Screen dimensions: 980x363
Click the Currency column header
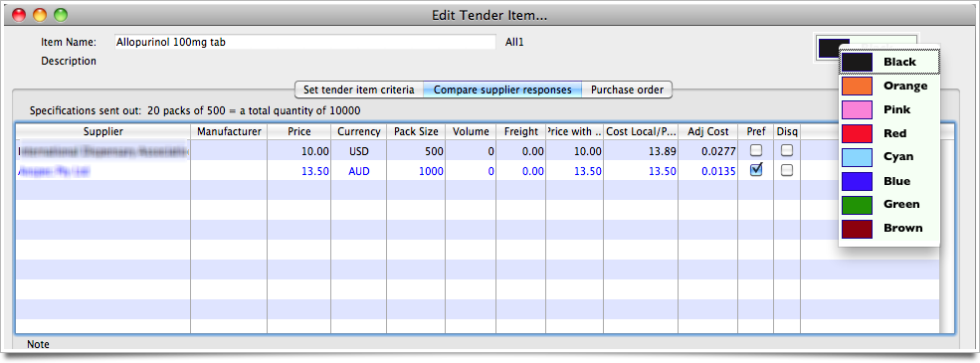359,132
